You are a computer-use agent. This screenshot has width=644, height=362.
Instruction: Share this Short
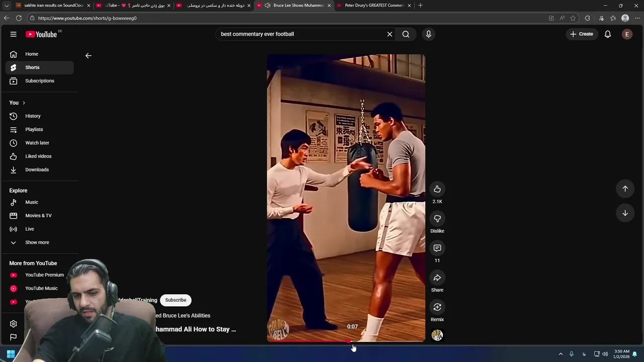tap(437, 278)
